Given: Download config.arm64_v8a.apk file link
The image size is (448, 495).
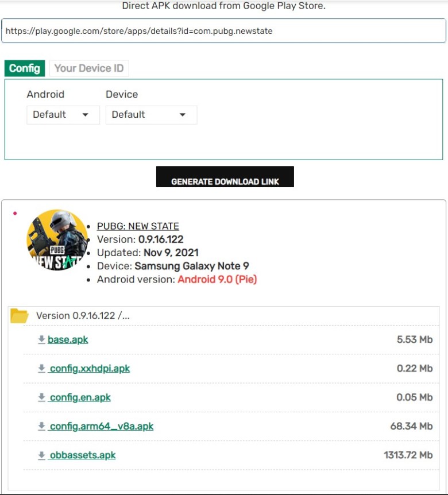Looking at the screenshot, I should point(101,426).
